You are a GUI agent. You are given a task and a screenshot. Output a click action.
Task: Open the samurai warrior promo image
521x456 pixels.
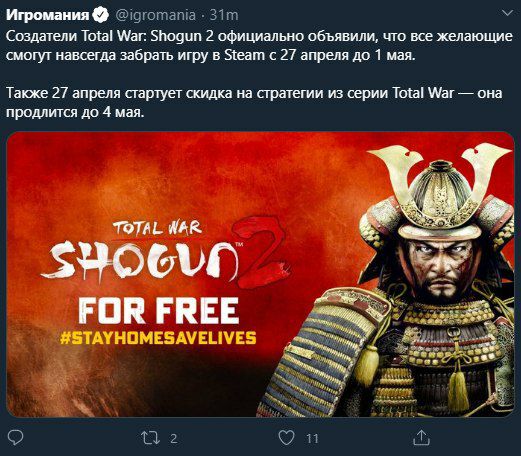(260, 274)
